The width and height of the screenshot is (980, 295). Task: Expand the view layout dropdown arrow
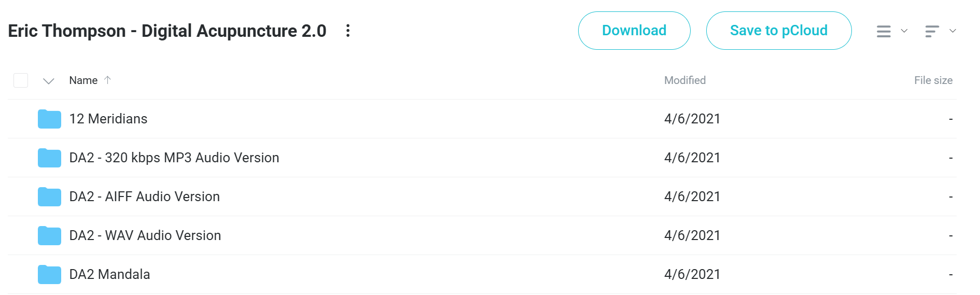coord(904,31)
